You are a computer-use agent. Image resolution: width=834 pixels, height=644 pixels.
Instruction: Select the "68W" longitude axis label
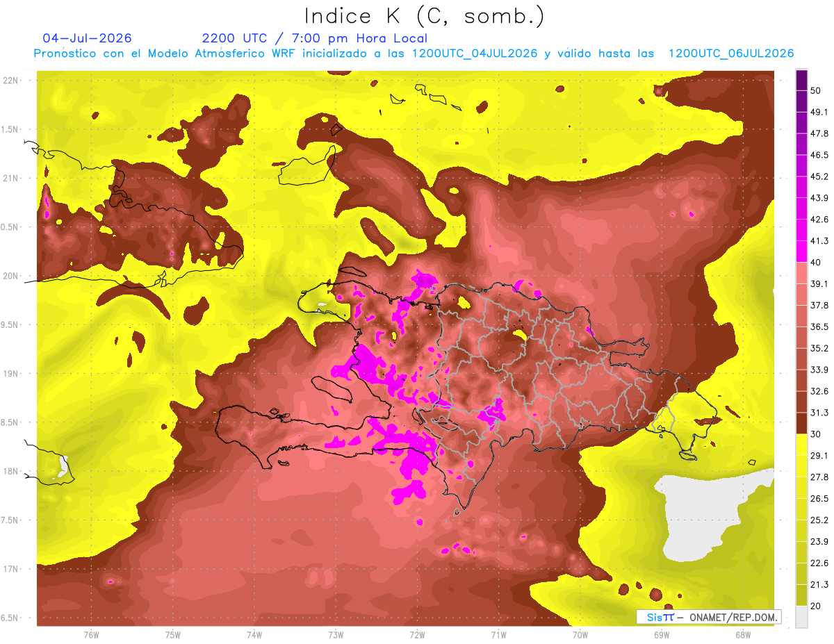tap(742, 635)
